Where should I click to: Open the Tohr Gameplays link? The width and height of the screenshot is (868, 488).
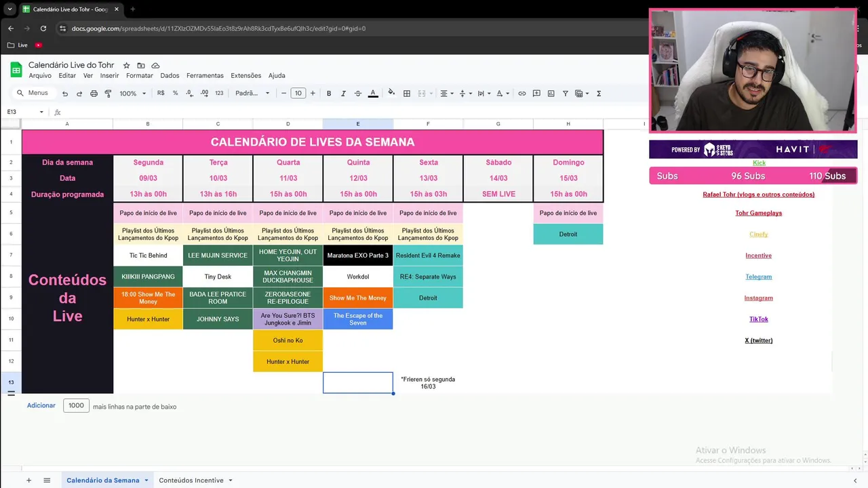point(759,213)
